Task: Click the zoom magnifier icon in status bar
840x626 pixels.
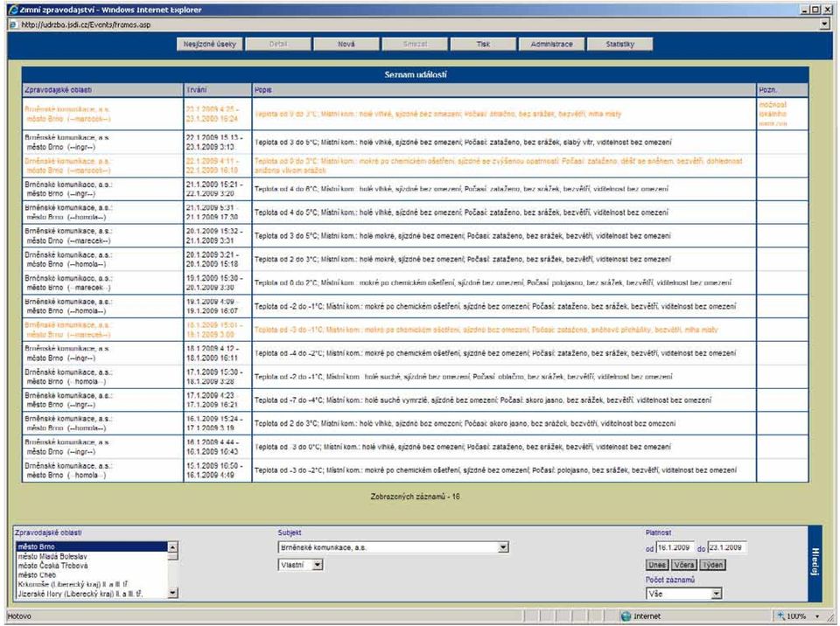Action: pos(781,616)
